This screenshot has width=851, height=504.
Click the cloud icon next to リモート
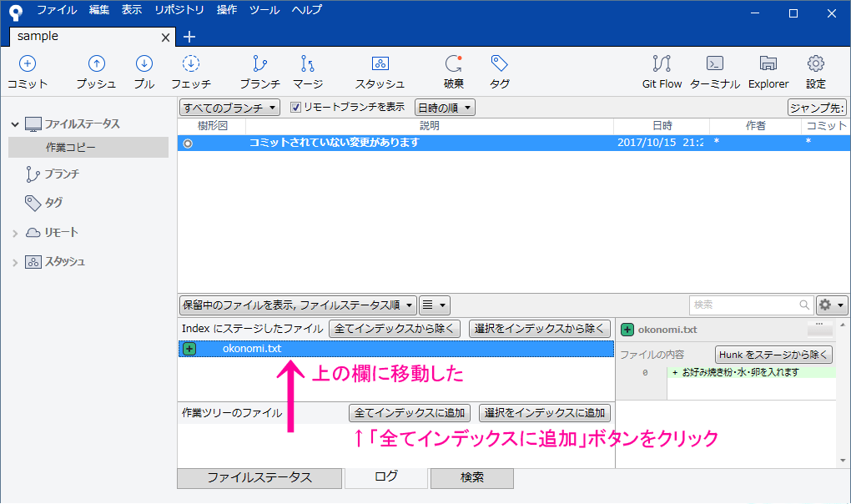33,232
